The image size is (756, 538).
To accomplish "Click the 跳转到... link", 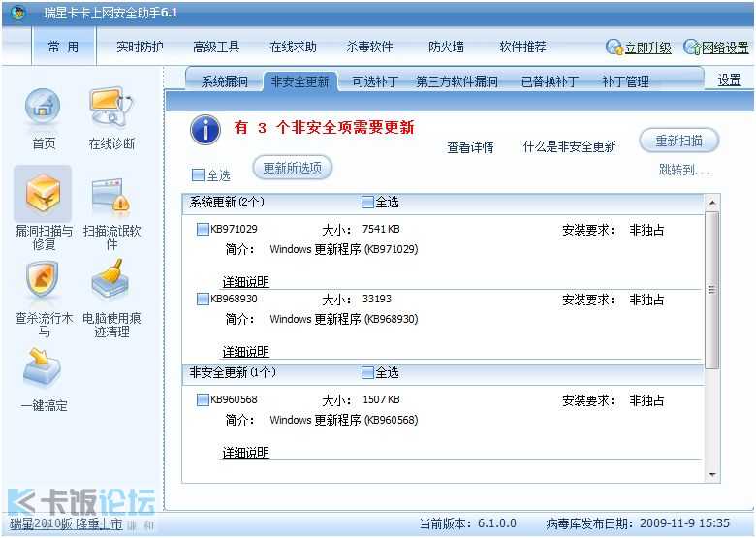I will [684, 170].
